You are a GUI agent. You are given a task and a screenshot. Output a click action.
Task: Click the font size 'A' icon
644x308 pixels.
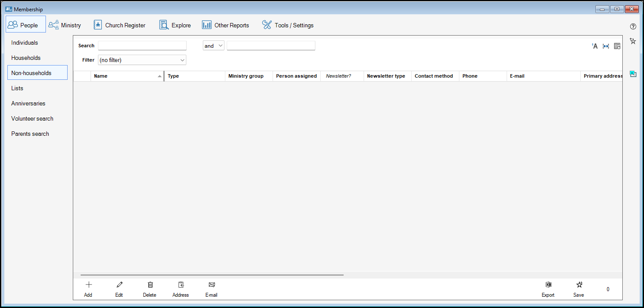click(x=595, y=46)
